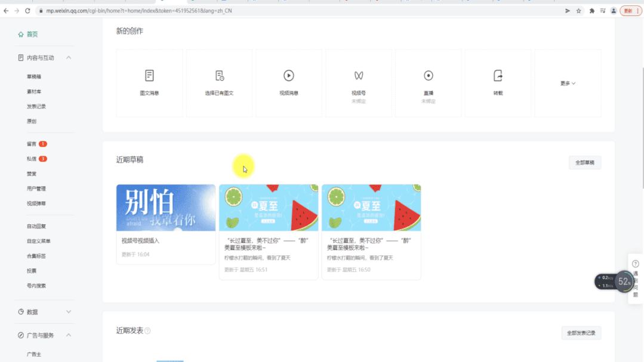Click the 遇到问题 help icon on right edge
This screenshot has width=644, height=362.
coord(636,264)
